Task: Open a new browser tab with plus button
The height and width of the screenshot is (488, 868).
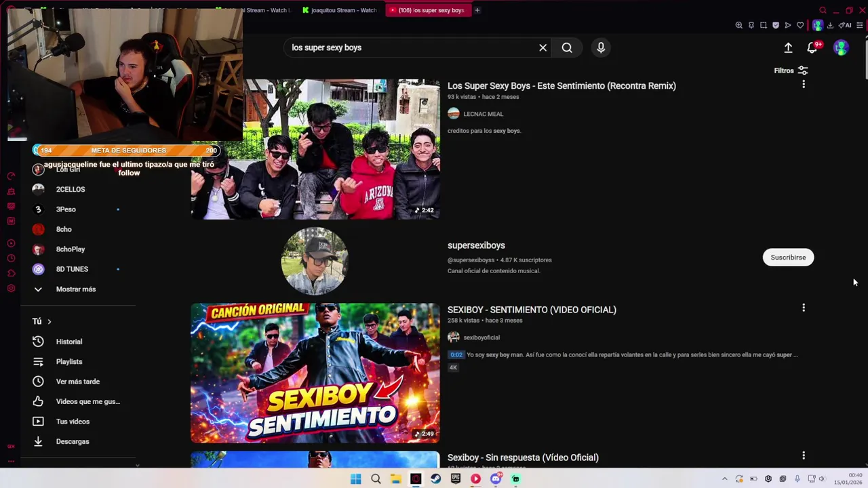Action: 477,10
